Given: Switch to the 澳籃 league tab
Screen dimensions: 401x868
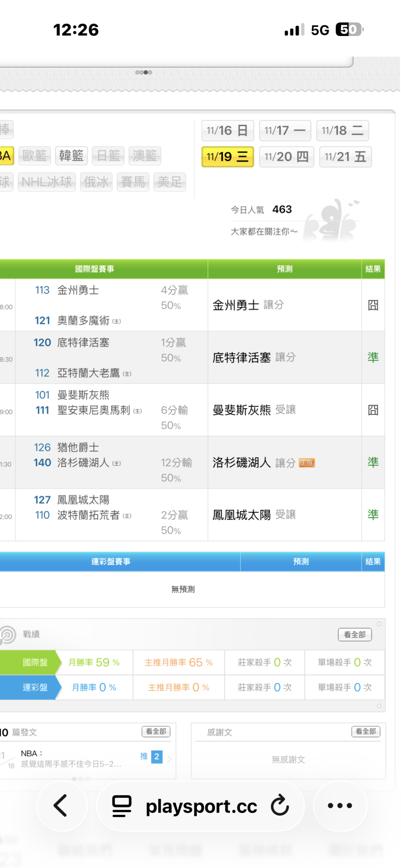Looking at the screenshot, I should click(145, 155).
